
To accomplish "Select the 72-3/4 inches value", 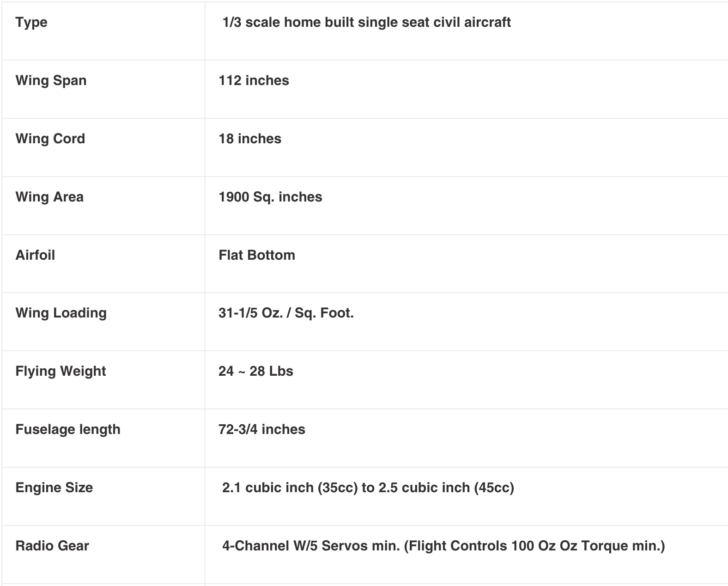I will click(x=262, y=429).
